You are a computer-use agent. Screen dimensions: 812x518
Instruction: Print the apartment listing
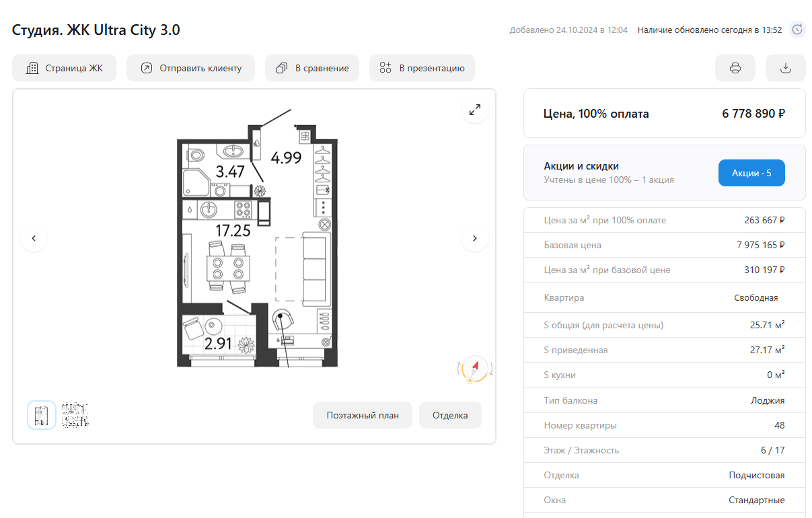[735, 68]
